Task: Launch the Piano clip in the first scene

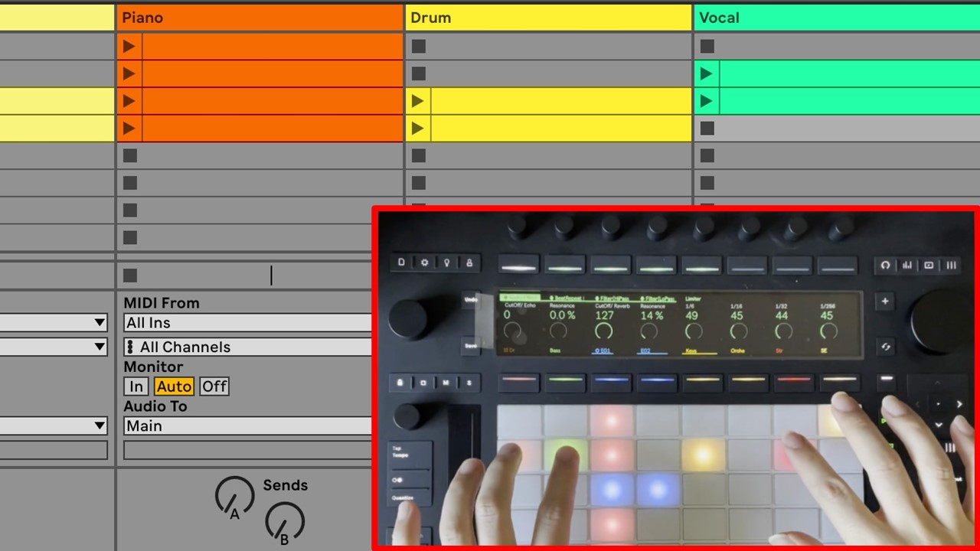Action: (x=129, y=46)
